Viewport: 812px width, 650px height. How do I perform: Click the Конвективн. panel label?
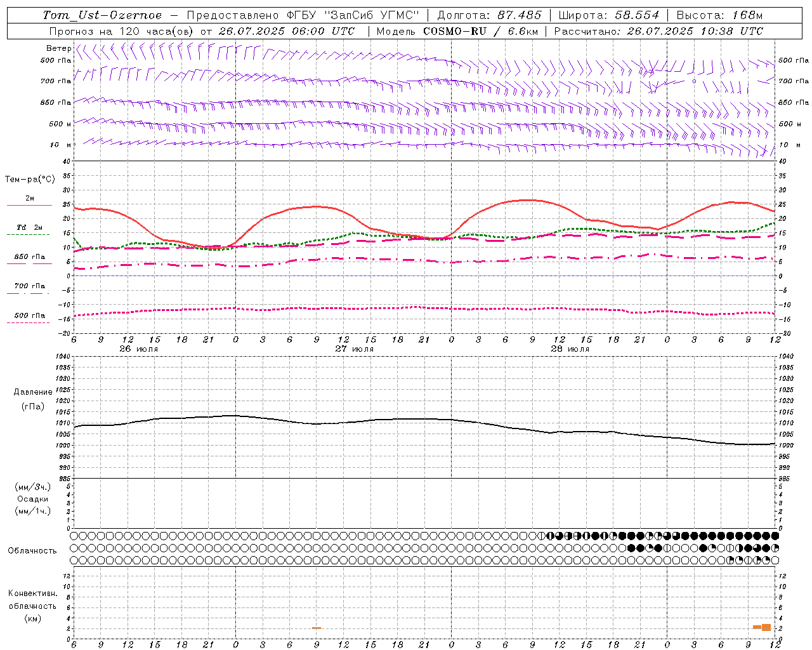[x=32, y=594]
